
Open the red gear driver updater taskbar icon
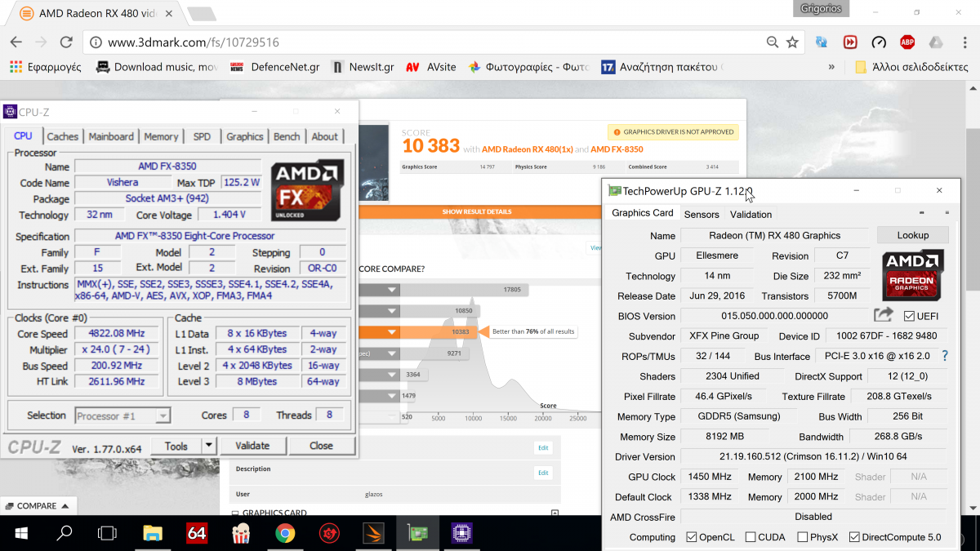(329, 534)
